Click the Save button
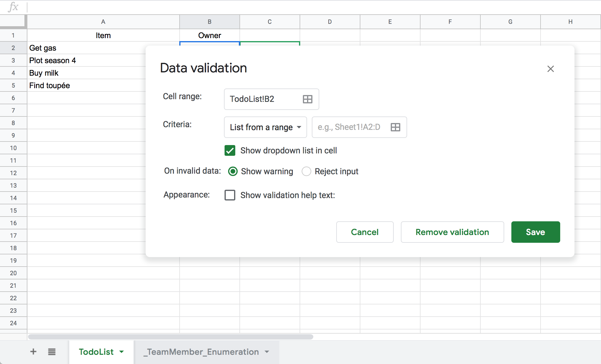The image size is (601, 364). point(535,232)
